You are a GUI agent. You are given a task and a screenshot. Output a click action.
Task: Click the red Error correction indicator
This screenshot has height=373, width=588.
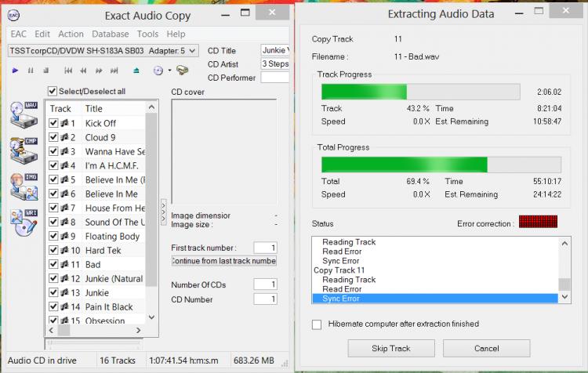[x=538, y=222]
